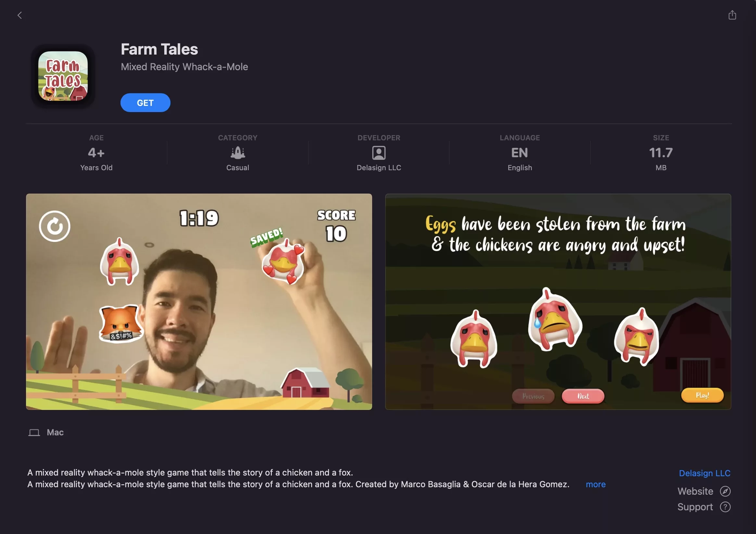Click the Casual category icon

pyautogui.click(x=237, y=152)
